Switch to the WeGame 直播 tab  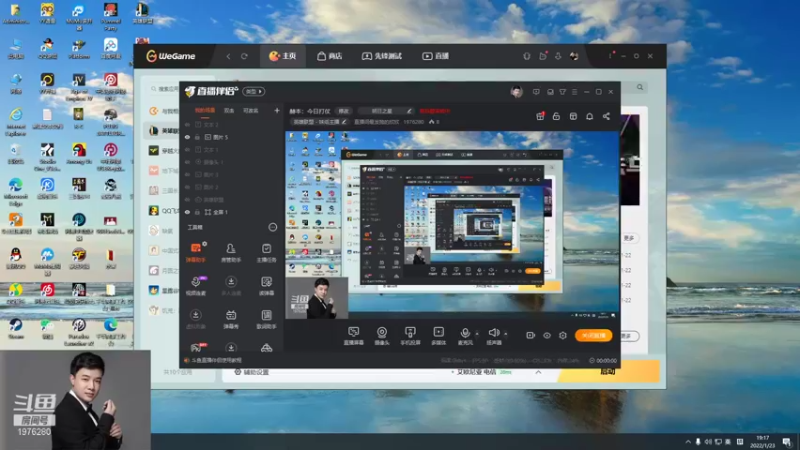436,56
